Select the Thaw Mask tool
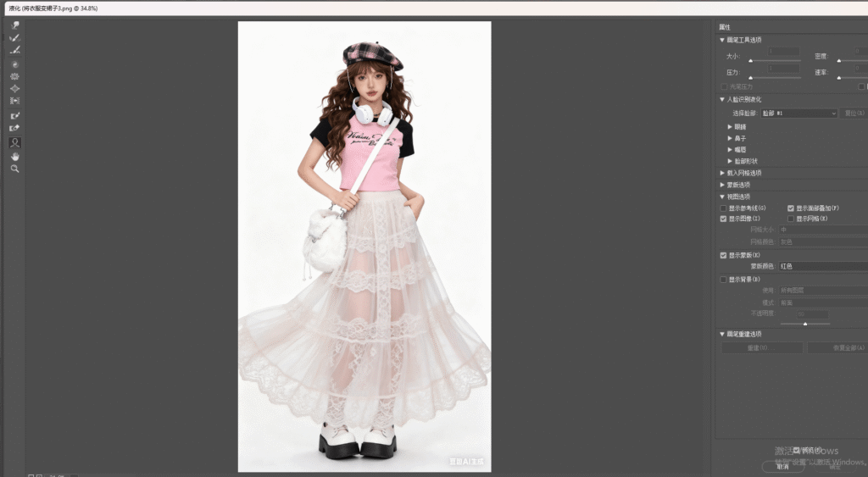 tap(14, 127)
